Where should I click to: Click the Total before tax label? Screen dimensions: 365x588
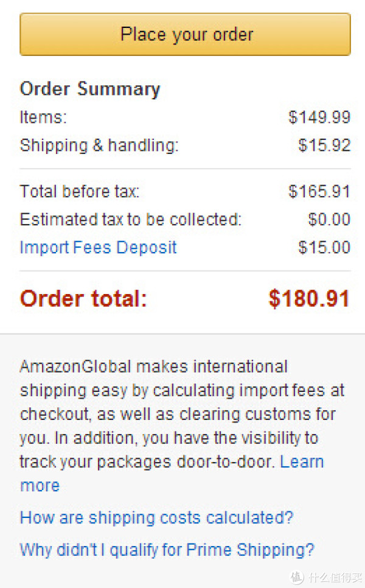pyautogui.click(x=80, y=191)
